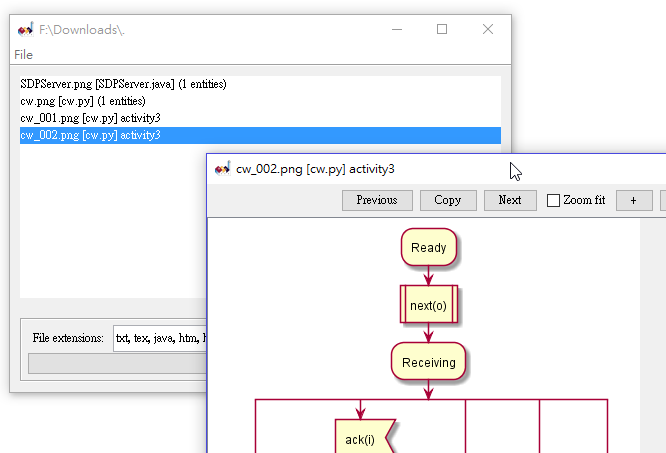Click the next(o) node in diagram
Image resolution: width=666 pixels, height=453 pixels.
[x=429, y=305]
